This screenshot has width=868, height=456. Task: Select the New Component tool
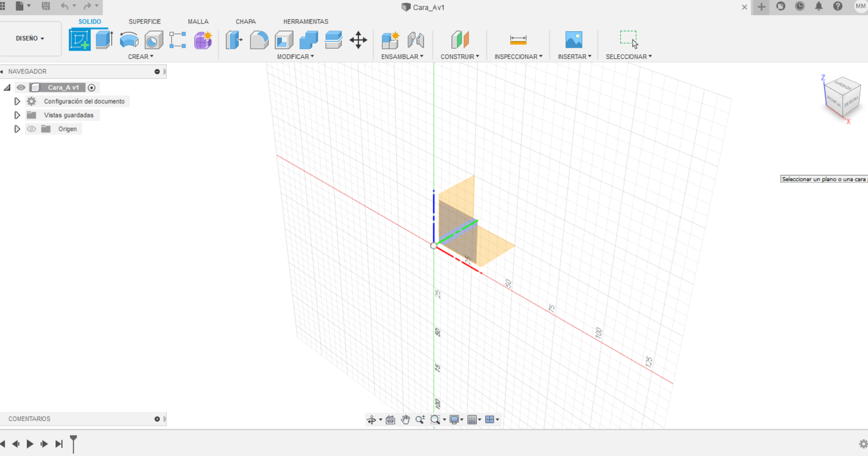coord(390,40)
